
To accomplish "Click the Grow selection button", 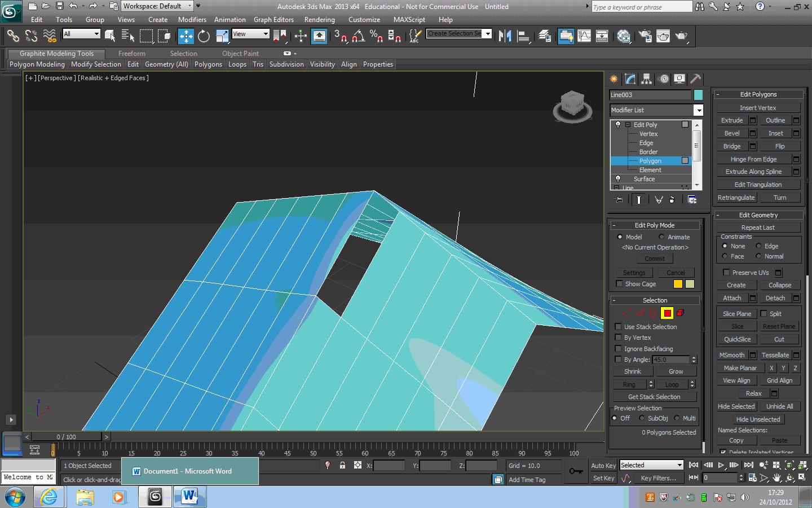I will click(x=676, y=371).
